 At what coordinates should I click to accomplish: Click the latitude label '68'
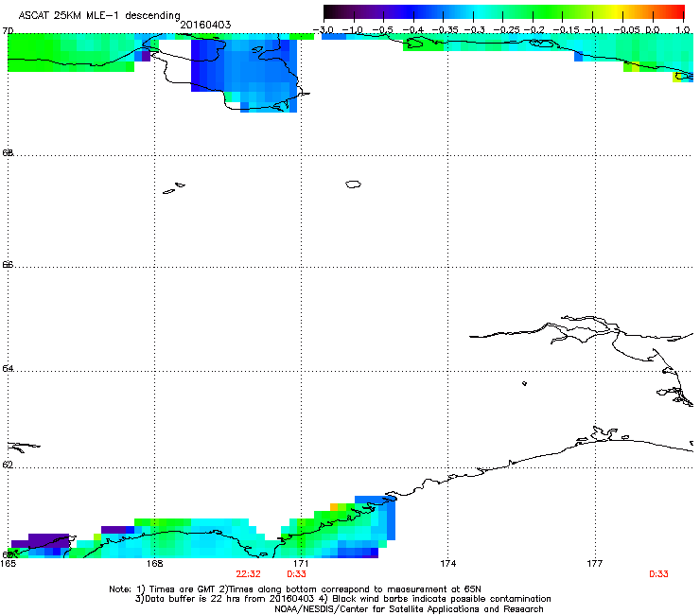point(8,152)
